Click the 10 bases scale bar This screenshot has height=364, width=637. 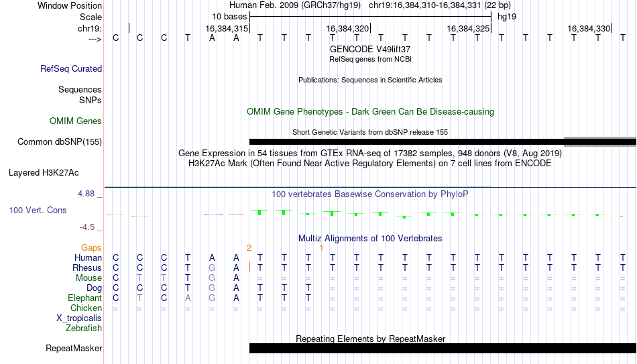[370, 17]
